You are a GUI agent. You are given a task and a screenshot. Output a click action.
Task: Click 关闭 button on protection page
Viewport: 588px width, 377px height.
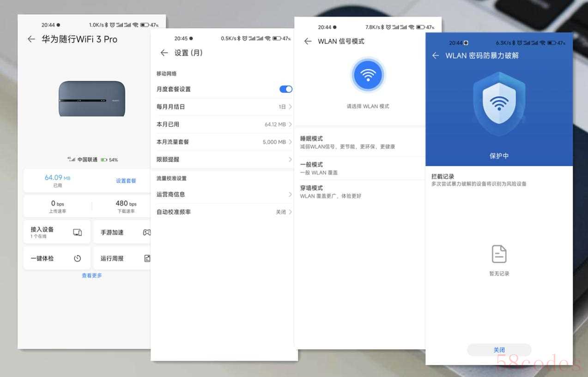pyautogui.click(x=499, y=350)
